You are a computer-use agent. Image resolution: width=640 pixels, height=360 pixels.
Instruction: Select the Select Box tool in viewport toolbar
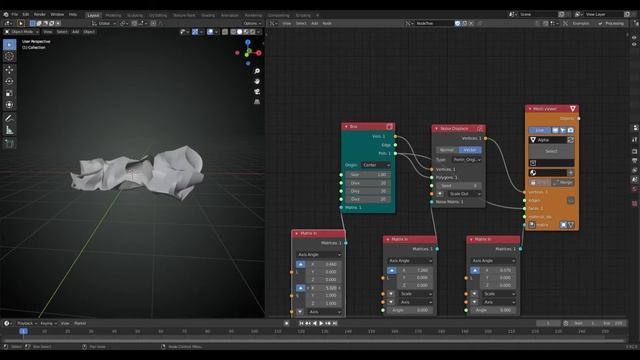pyautogui.click(x=9, y=44)
